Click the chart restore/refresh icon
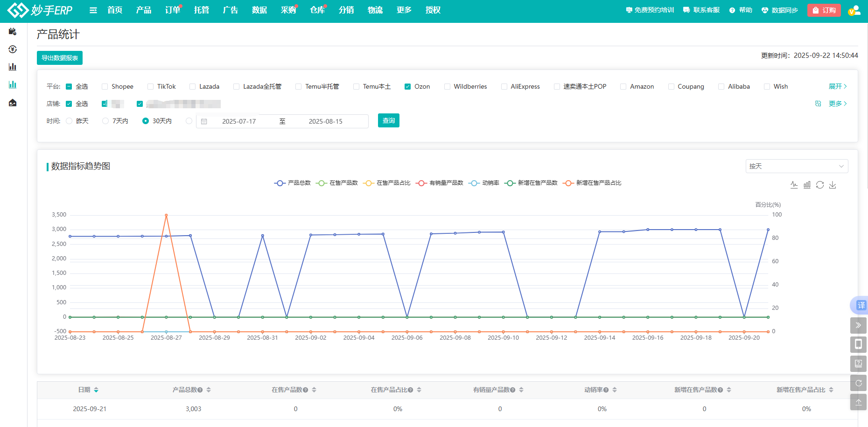The image size is (868, 427). 820,185
